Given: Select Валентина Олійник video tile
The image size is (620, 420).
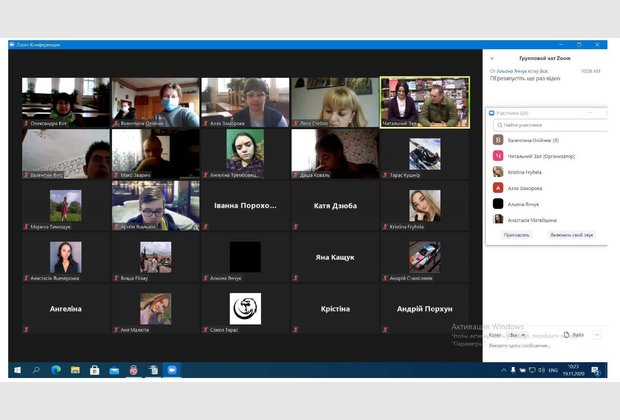Looking at the screenshot, I should click(x=156, y=102).
